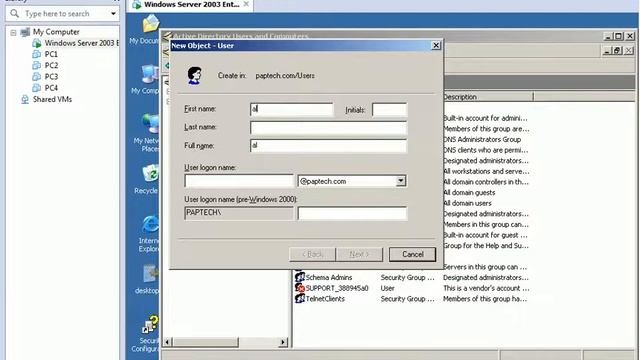Click the Back button in dialog
Screen dimensions: 640x360
pos(312,254)
